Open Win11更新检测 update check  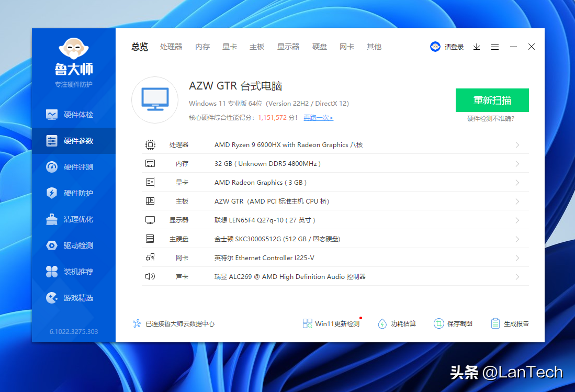(332, 323)
